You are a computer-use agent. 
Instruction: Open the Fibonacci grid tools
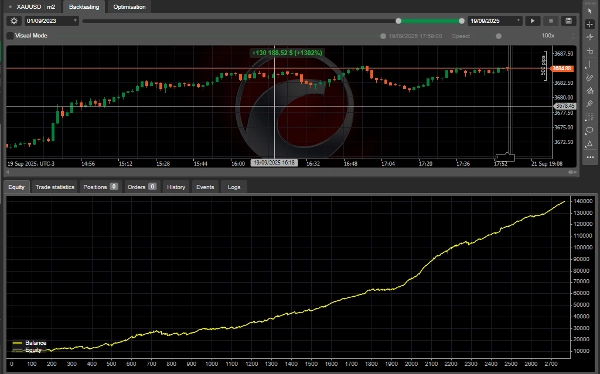590,117
